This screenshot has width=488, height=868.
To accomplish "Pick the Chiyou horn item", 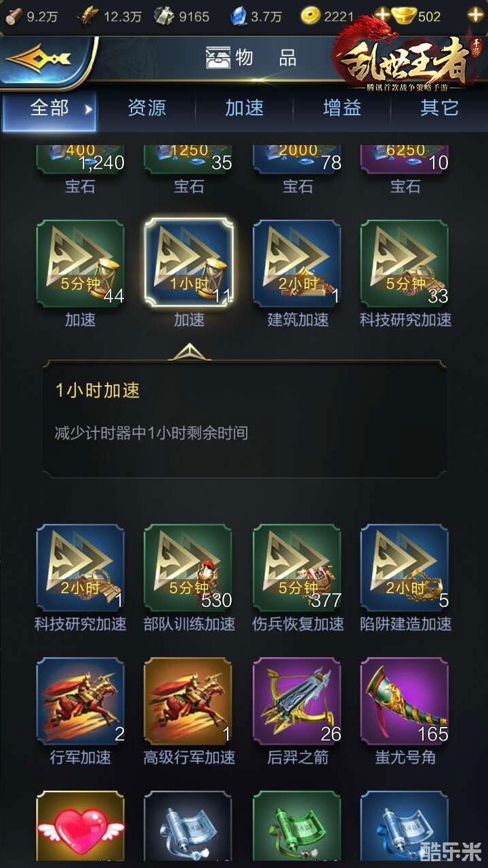I will pos(405,702).
